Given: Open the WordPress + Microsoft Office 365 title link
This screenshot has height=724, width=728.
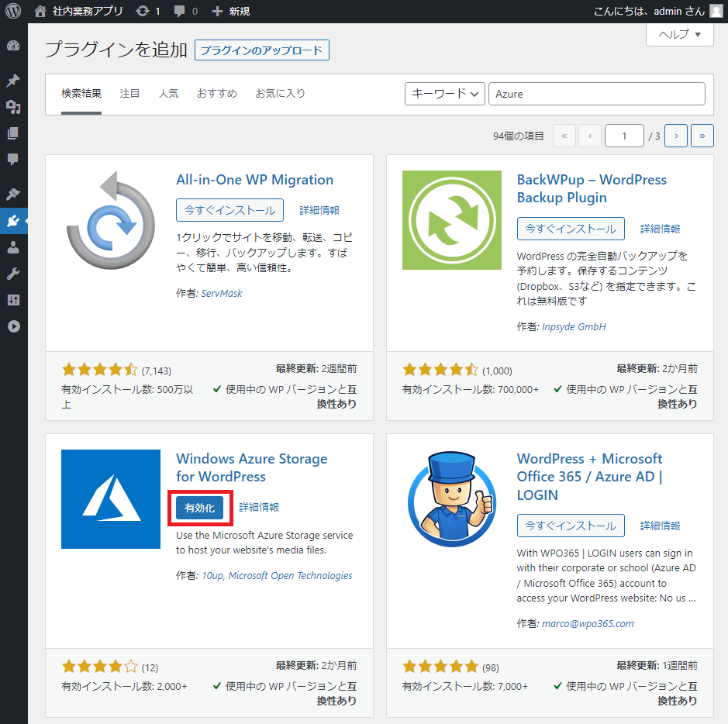Looking at the screenshot, I should click(590, 477).
